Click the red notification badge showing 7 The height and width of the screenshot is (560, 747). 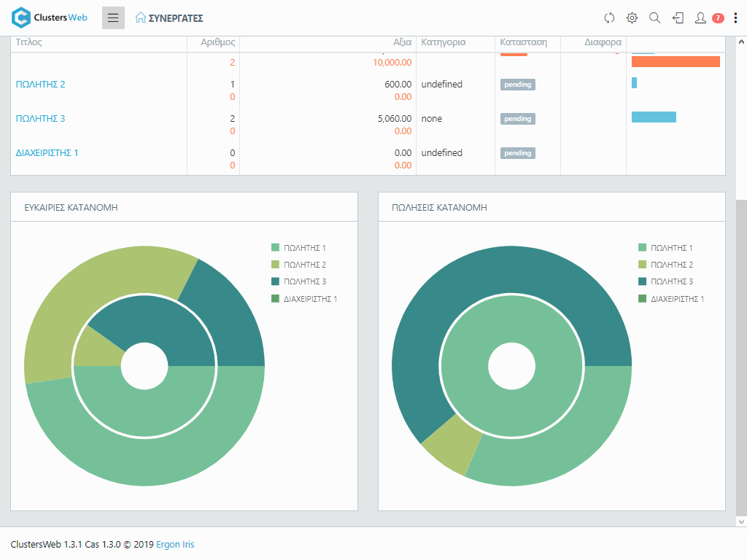pyautogui.click(x=718, y=18)
